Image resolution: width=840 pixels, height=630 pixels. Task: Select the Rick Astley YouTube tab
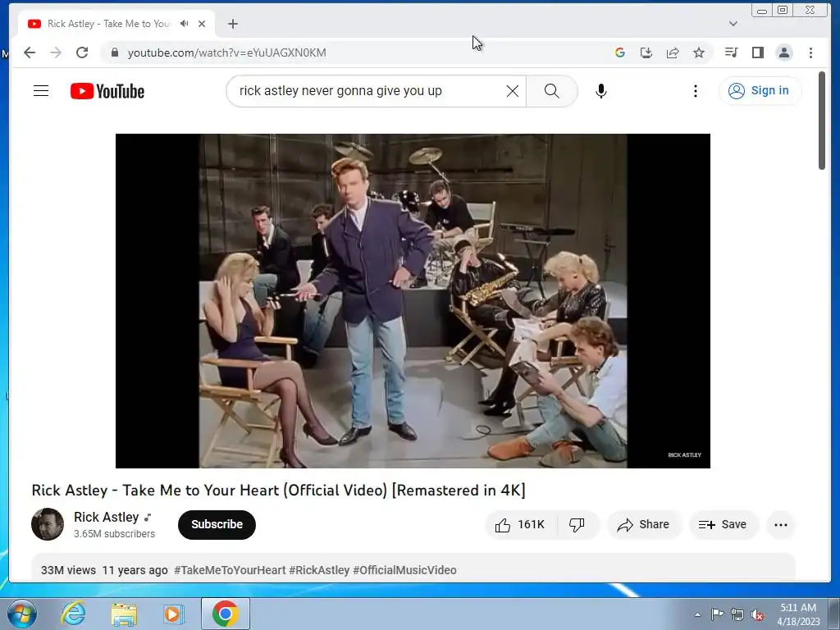(116, 24)
